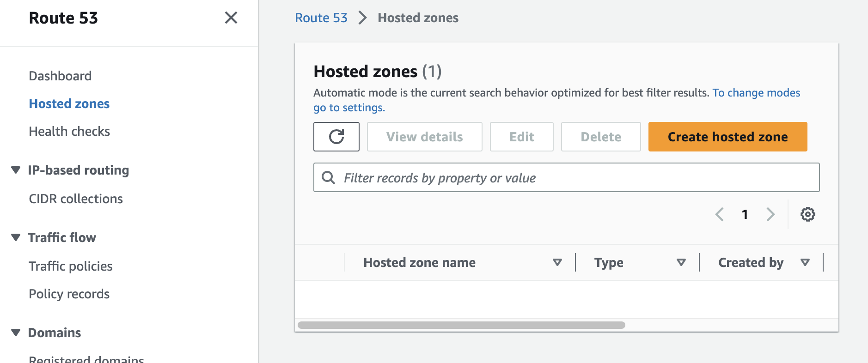Close the Route 53 side navigation panel

[231, 18]
